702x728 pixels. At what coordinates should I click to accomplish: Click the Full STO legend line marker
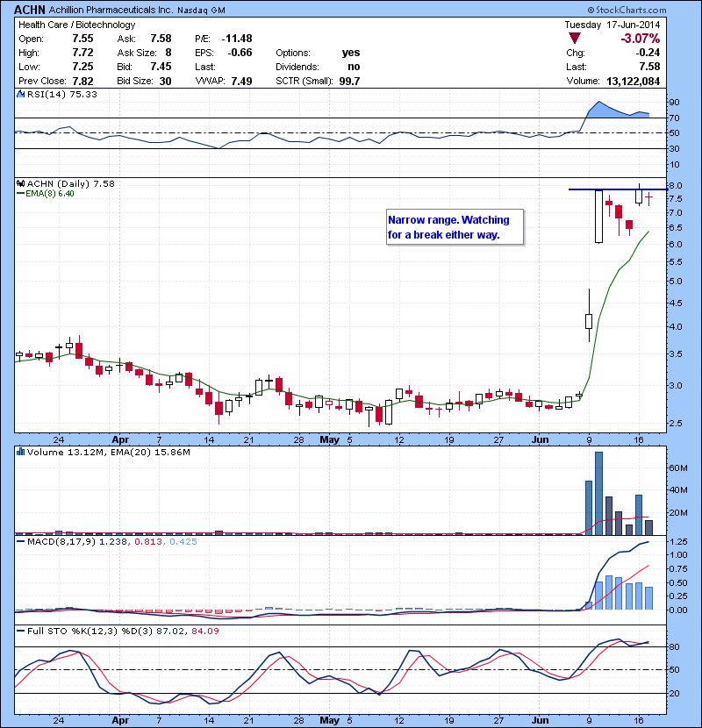(20, 631)
